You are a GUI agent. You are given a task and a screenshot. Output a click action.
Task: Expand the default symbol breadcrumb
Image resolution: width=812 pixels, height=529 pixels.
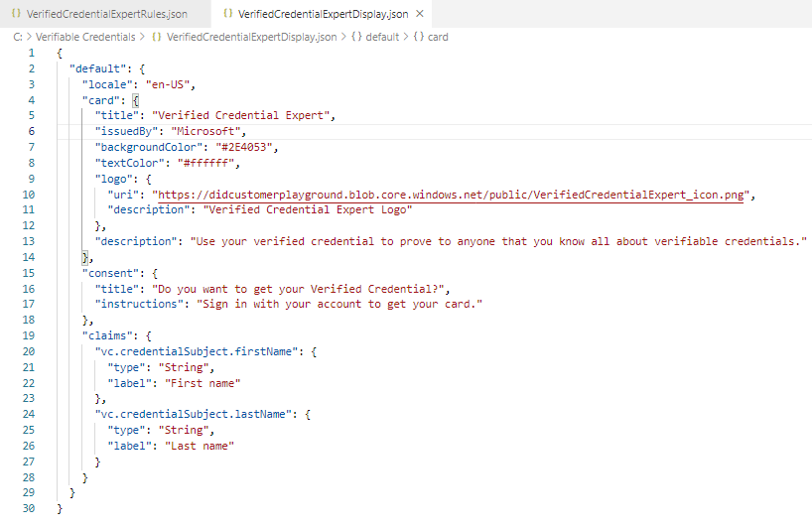click(382, 37)
